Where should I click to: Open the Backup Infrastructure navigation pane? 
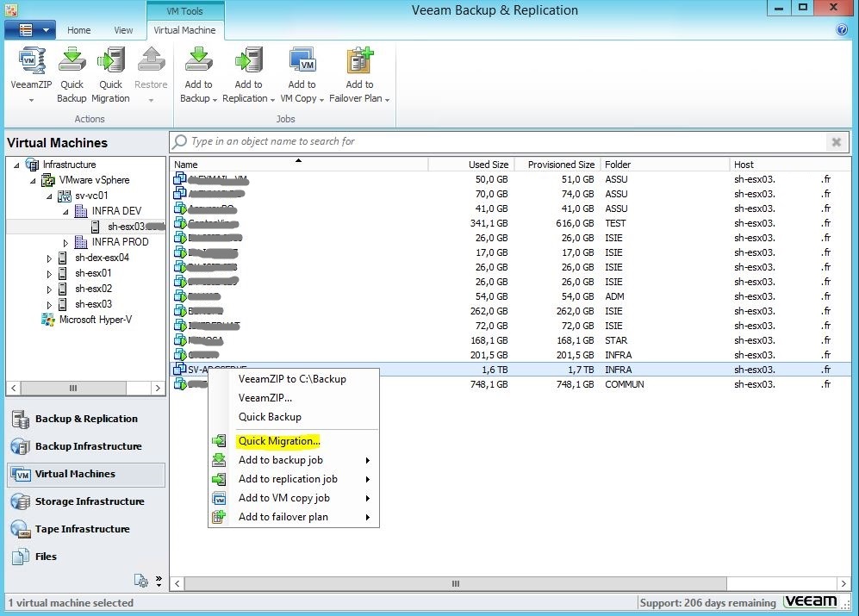coord(86,446)
